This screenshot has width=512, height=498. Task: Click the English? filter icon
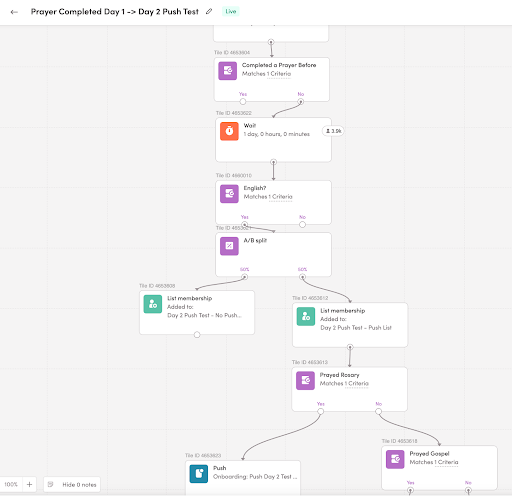point(229,194)
